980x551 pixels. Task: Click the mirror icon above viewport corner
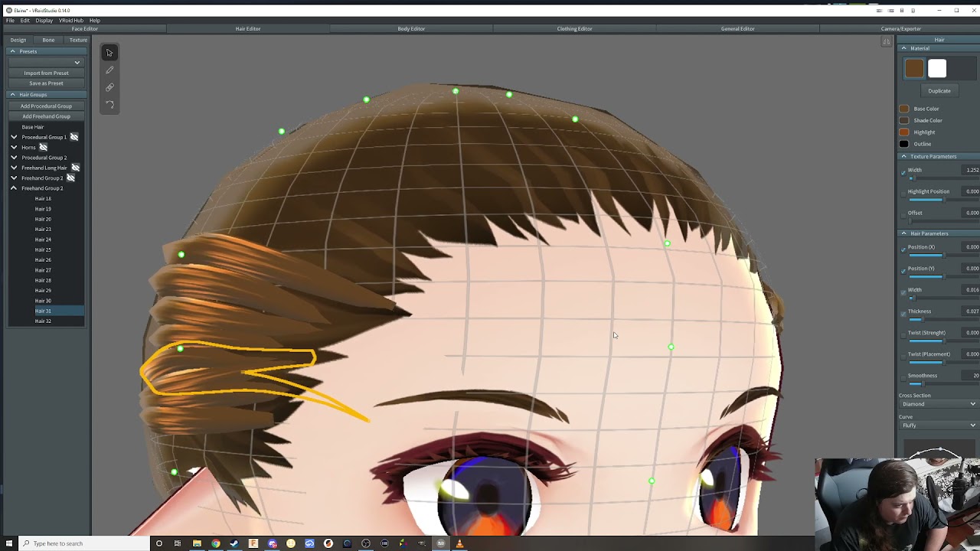click(887, 41)
